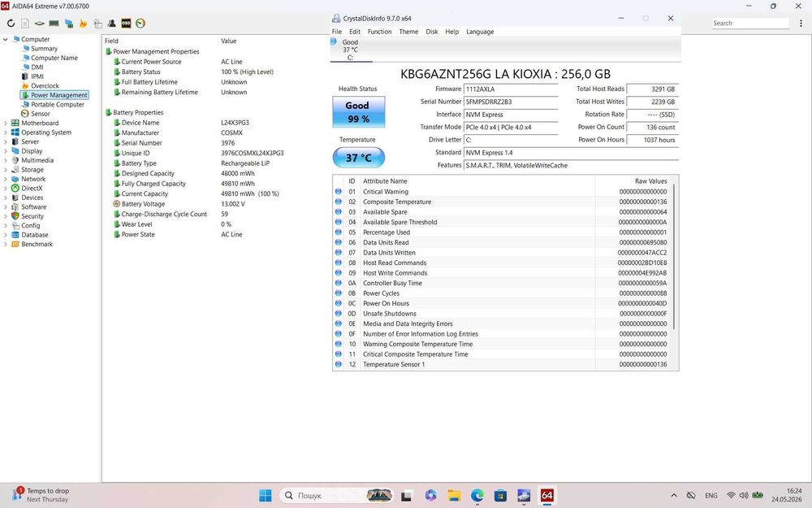Collapse the Computer tree node
812x508 pixels.
6,39
